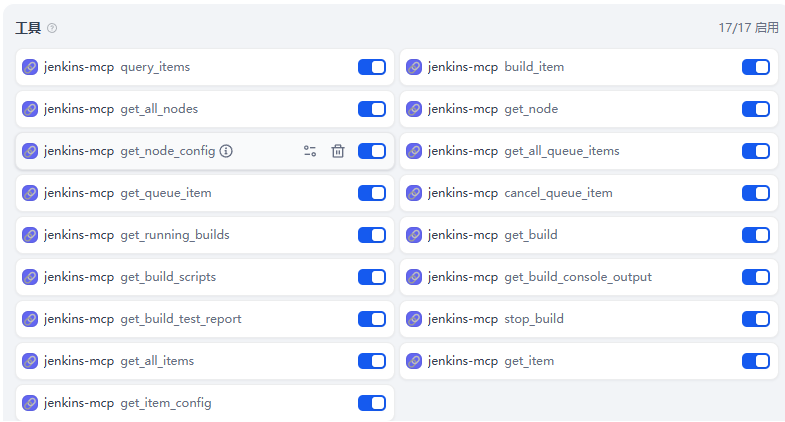This screenshot has height=422, width=785.
Task: Click the link icon of query_items tool
Action: click(x=30, y=67)
